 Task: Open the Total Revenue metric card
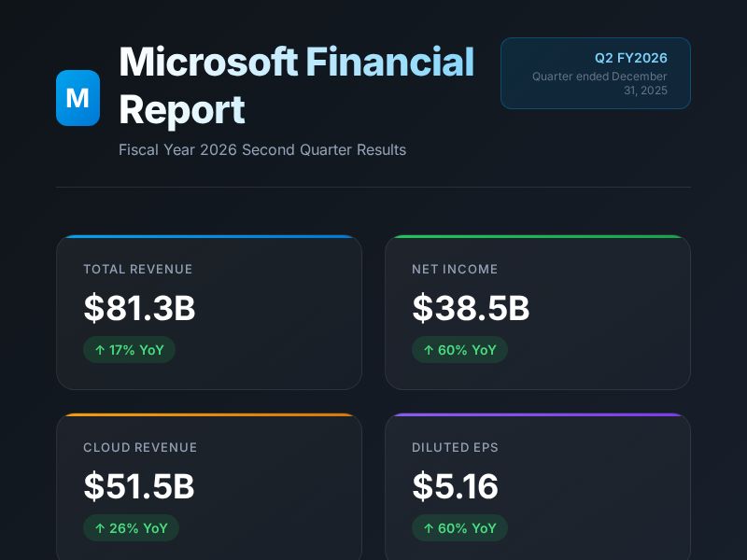pos(209,313)
